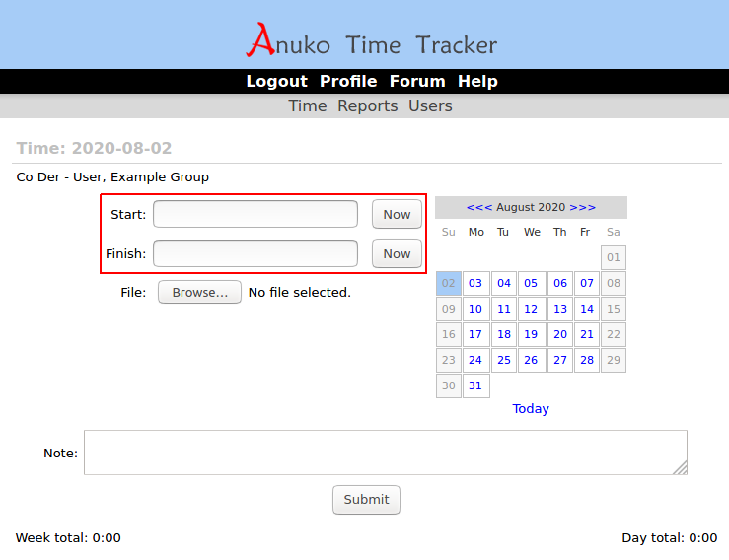The height and width of the screenshot is (560, 729).
Task: Click into the Note text area
Action: click(x=385, y=453)
